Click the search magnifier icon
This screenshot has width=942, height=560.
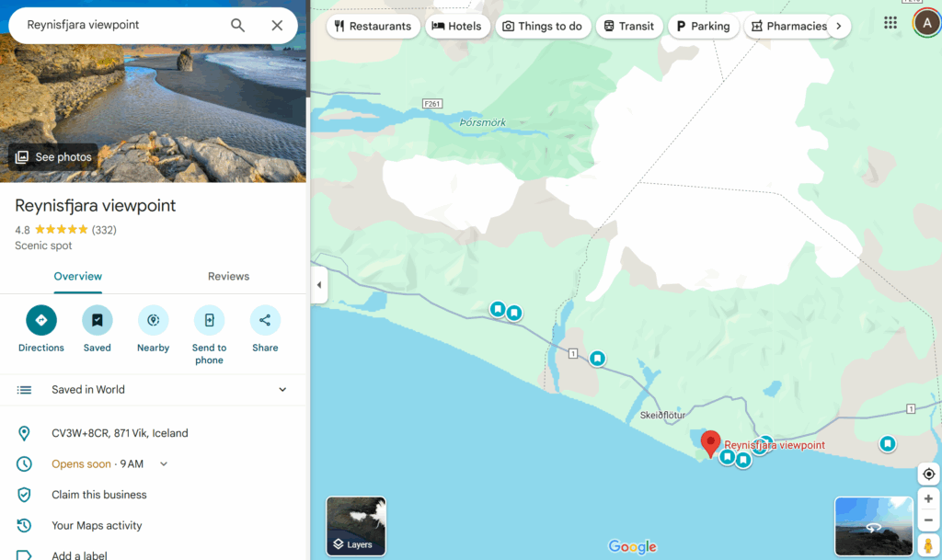[238, 25]
